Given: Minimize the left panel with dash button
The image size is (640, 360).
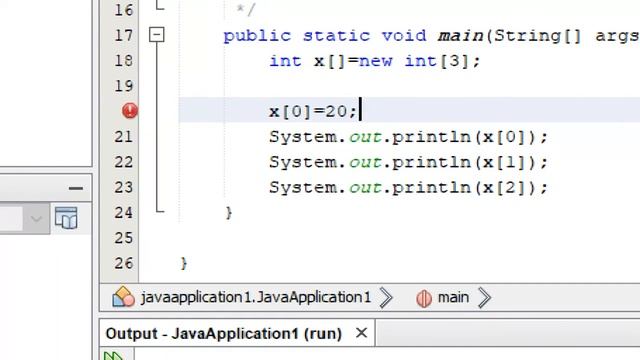Looking at the screenshot, I should pyautogui.click(x=76, y=188).
